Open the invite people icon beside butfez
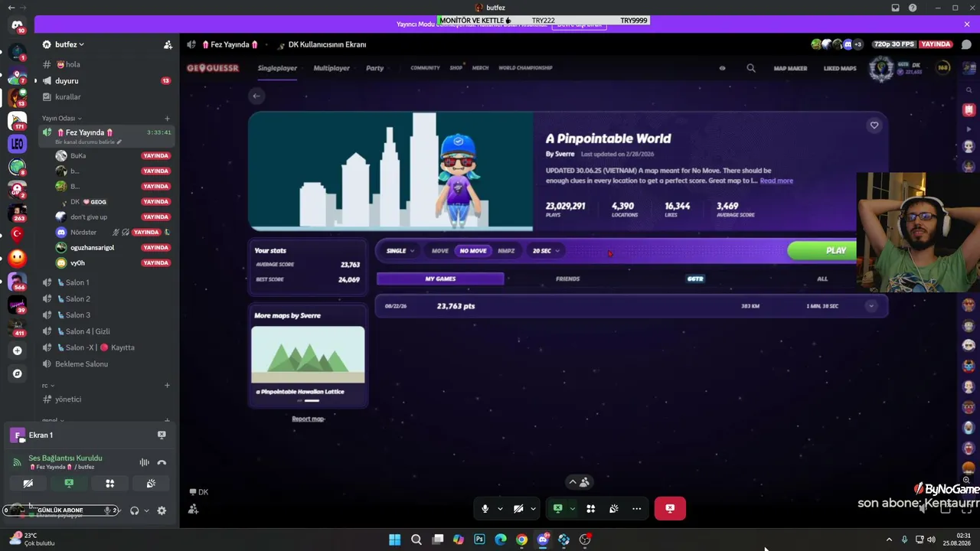980x551 pixels. [168, 44]
